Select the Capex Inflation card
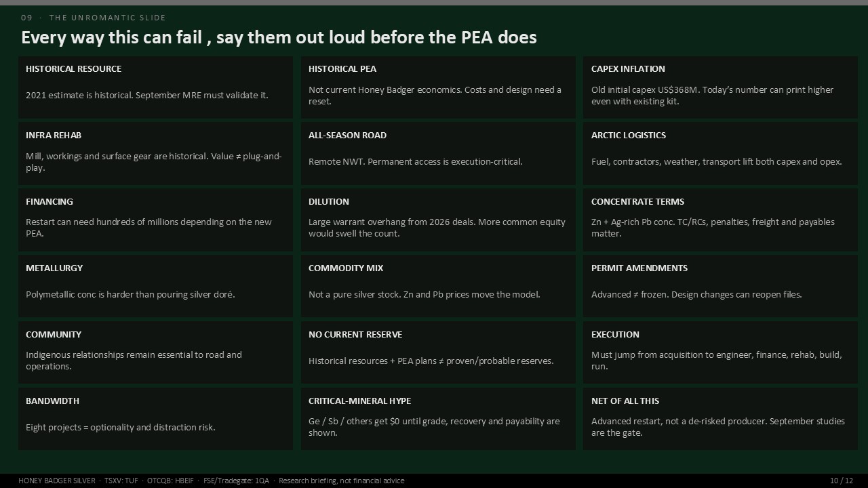The image size is (868, 488). pyautogui.click(x=720, y=87)
